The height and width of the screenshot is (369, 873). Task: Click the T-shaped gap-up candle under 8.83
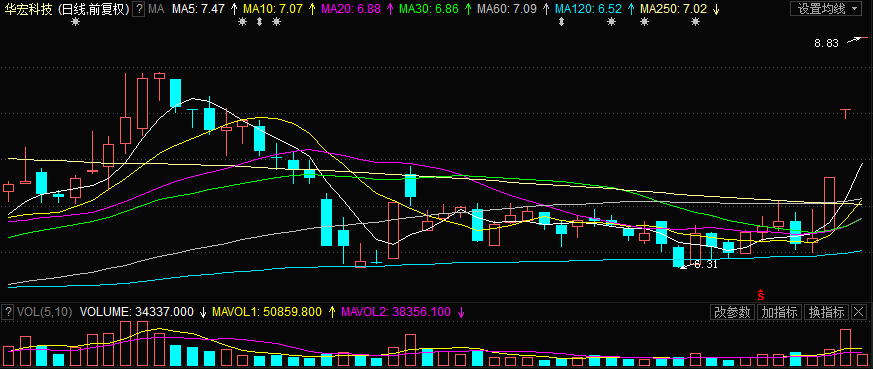coord(846,114)
